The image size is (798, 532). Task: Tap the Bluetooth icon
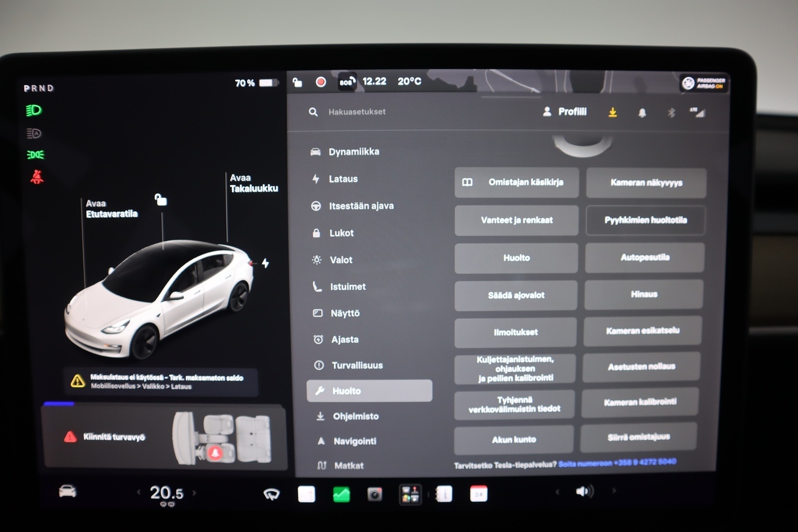671,113
